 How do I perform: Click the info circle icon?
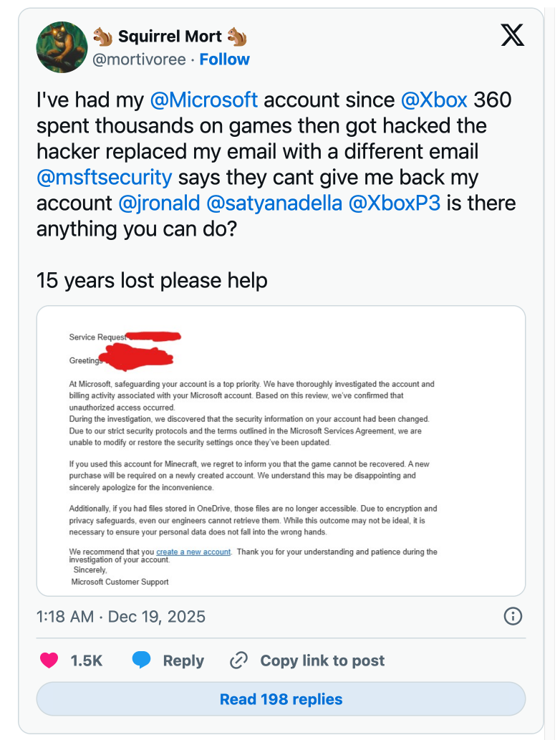(513, 616)
